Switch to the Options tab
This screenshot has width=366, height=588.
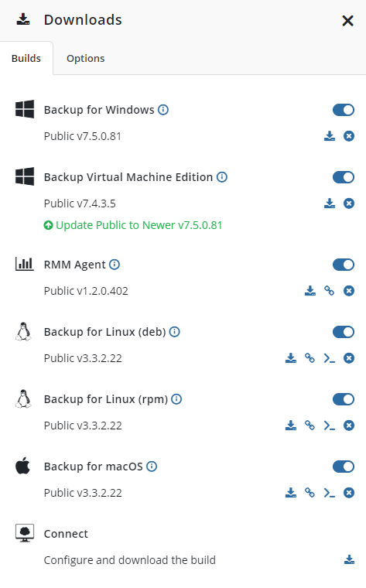85,59
